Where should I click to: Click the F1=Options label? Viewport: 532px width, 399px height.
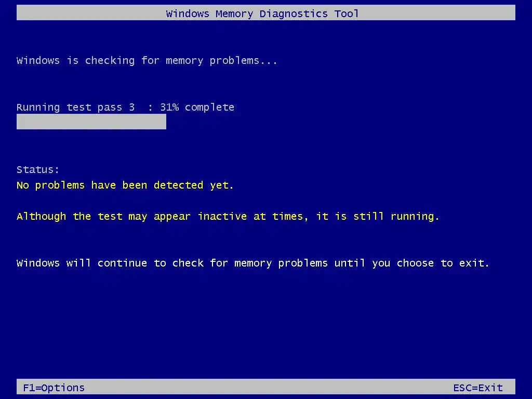tap(54, 388)
